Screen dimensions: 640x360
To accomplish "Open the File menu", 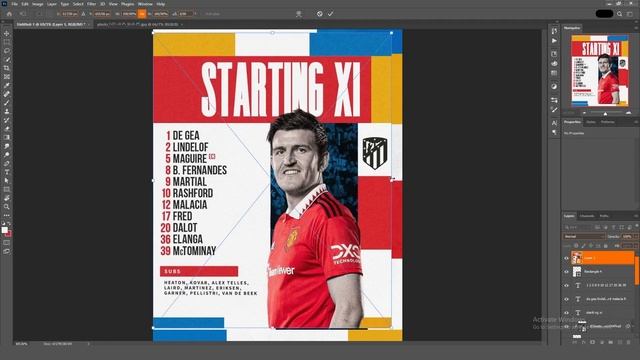I will 14,4.
